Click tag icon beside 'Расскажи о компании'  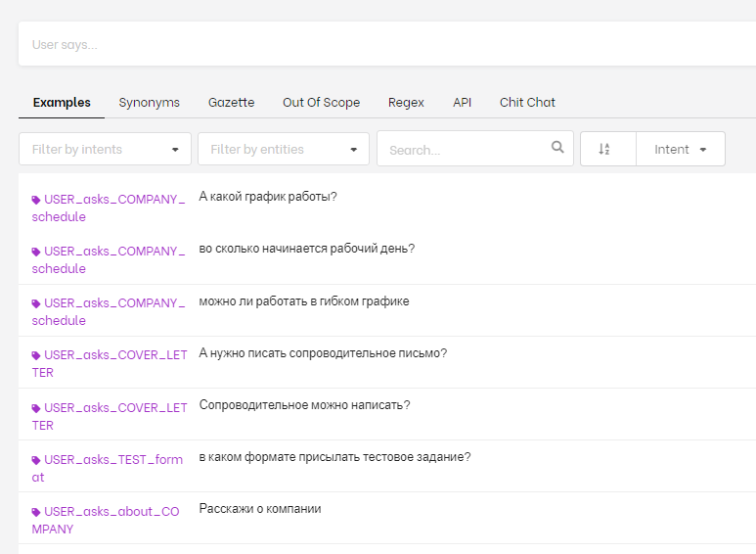(x=36, y=512)
